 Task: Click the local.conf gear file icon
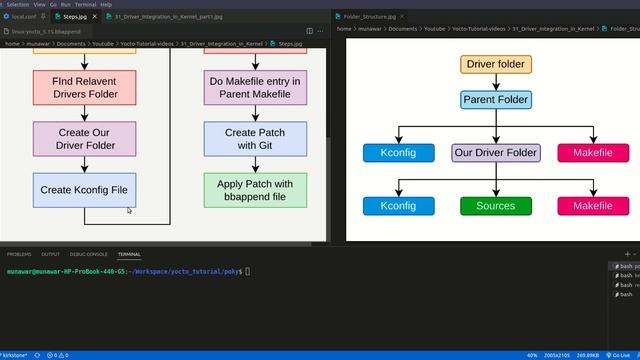pyautogui.click(x=6, y=16)
